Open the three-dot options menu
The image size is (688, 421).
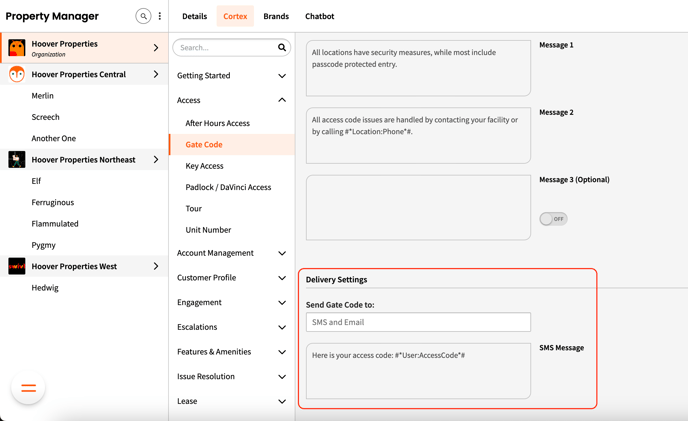pyautogui.click(x=160, y=16)
